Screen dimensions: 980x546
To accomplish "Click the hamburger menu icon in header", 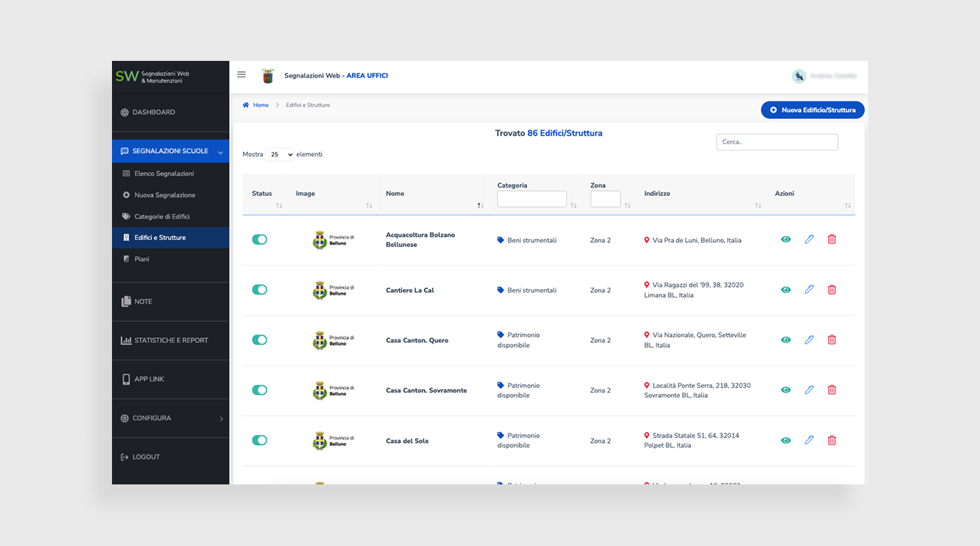I will tap(241, 75).
